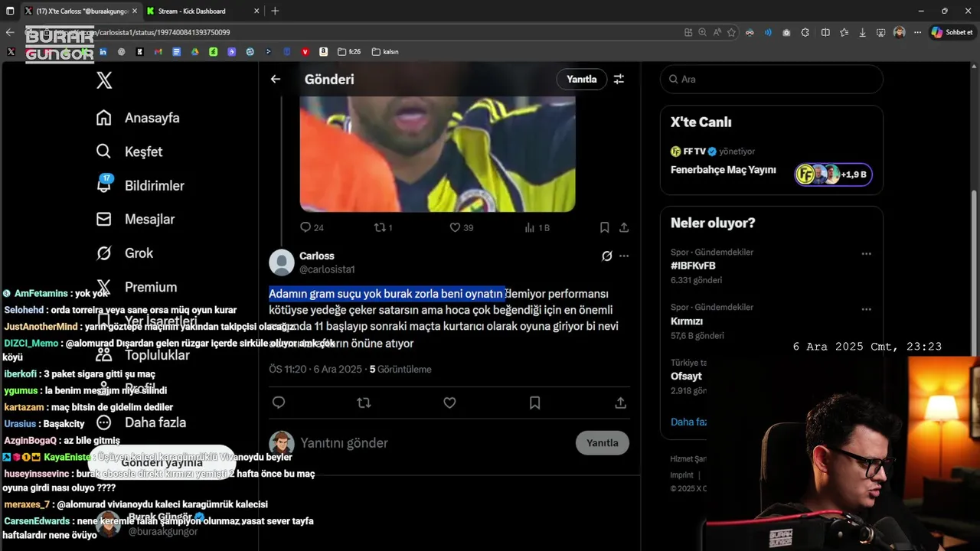Bookmark the Carloss post
The width and height of the screenshot is (980, 551).
click(534, 403)
